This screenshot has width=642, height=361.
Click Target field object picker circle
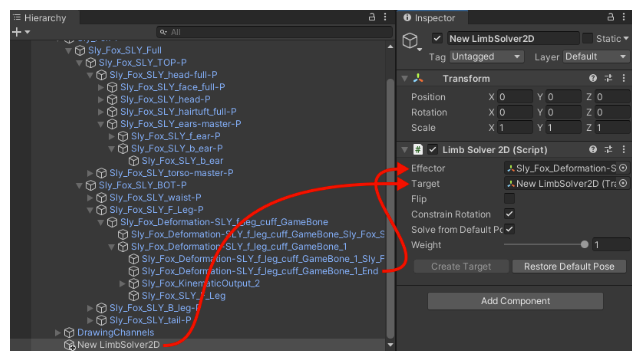coord(623,183)
